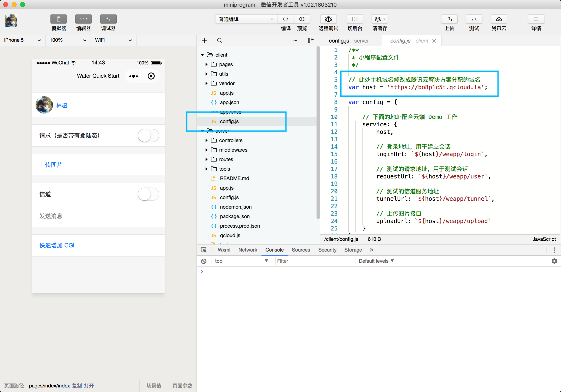Viewport: 561px width, 392px height.
Task: Toggle the 模拟器 simulator panel button
Action: [59, 19]
